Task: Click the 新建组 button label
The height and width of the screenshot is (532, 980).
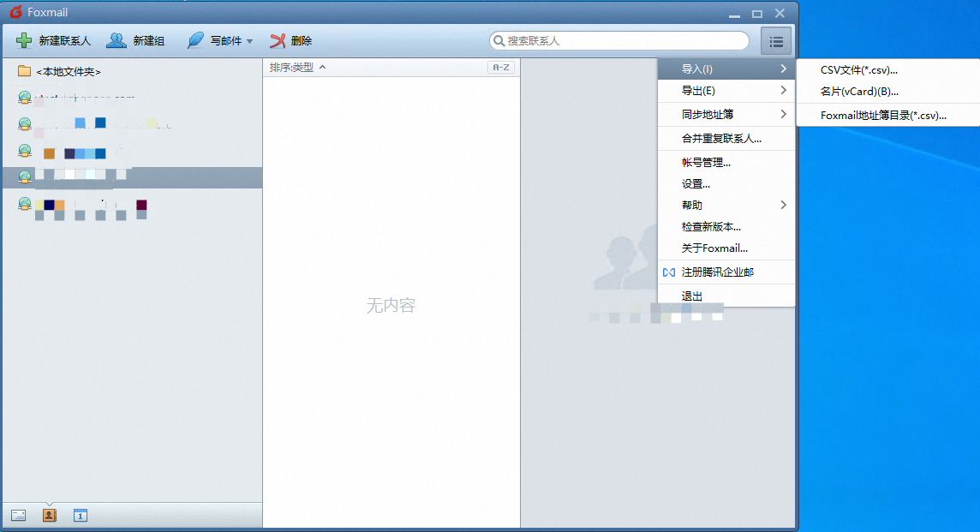Action: click(149, 40)
